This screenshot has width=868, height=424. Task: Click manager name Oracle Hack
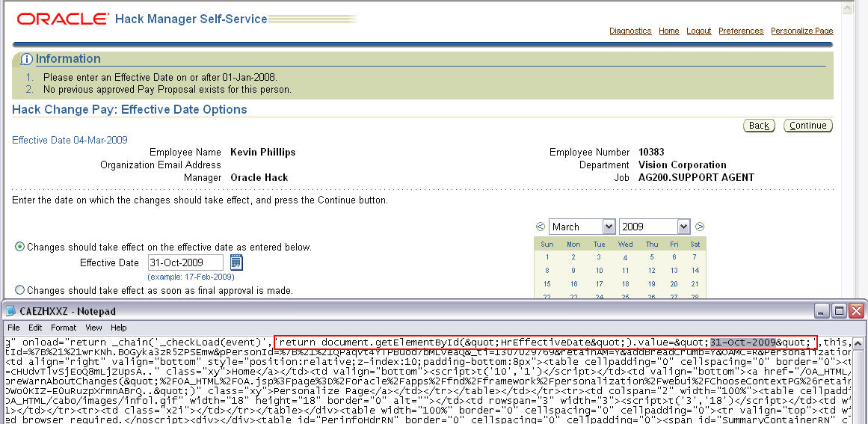tap(259, 178)
